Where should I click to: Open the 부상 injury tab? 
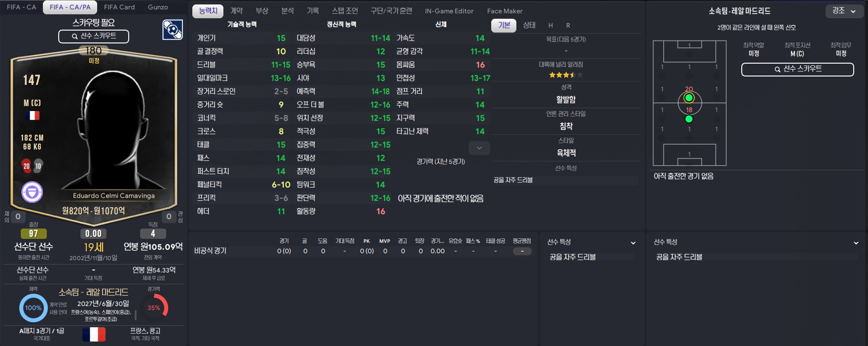pos(262,11)
